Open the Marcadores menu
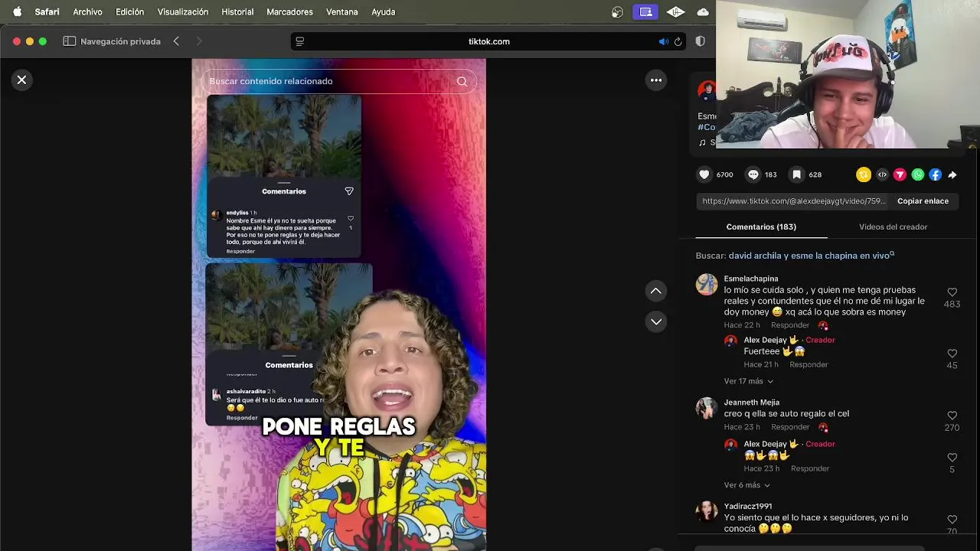Viewport: 980px width, 551px height. (289, 11)
